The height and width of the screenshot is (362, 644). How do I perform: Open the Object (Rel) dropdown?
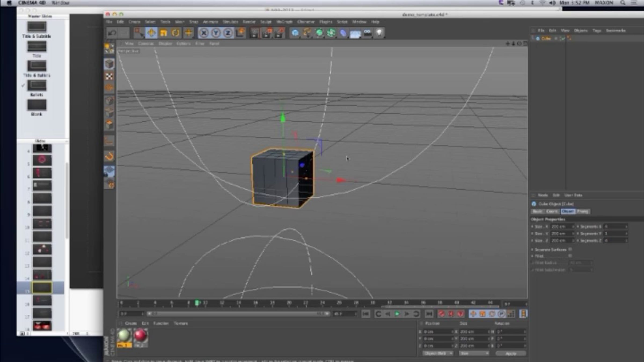coord(438,354)
